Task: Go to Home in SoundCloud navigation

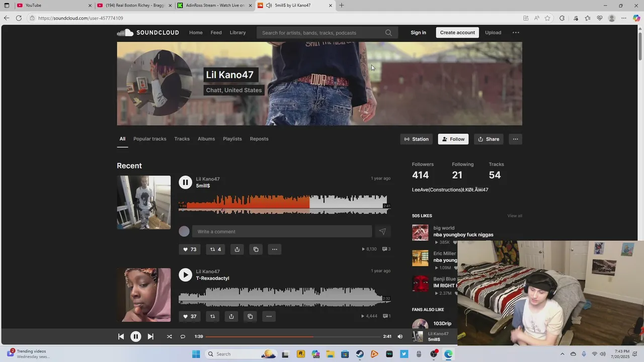Action: tap(196, 33)
